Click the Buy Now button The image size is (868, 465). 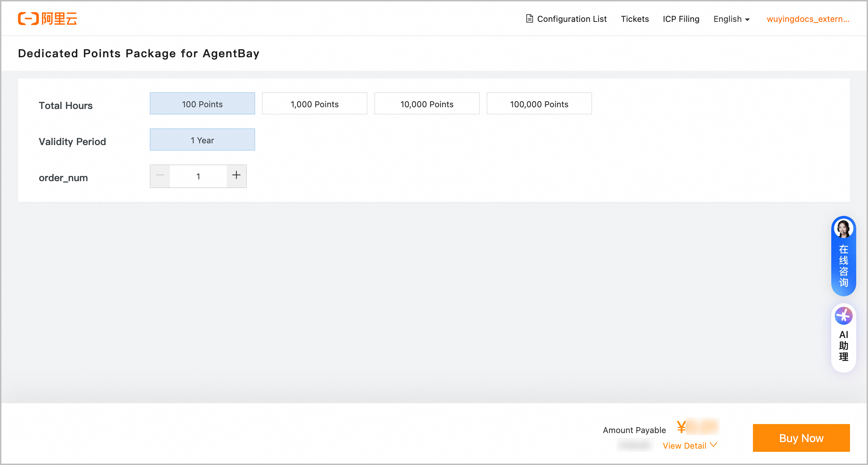801,438
